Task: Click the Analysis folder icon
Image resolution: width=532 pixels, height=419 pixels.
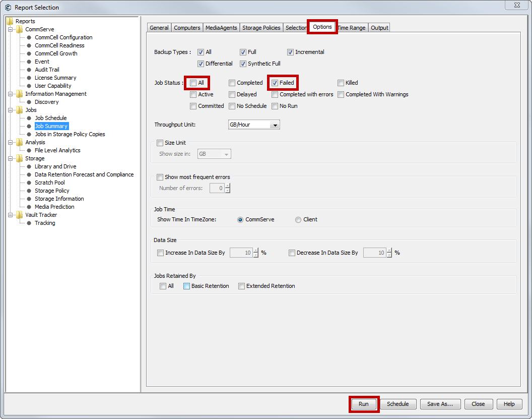Action: 20,142
